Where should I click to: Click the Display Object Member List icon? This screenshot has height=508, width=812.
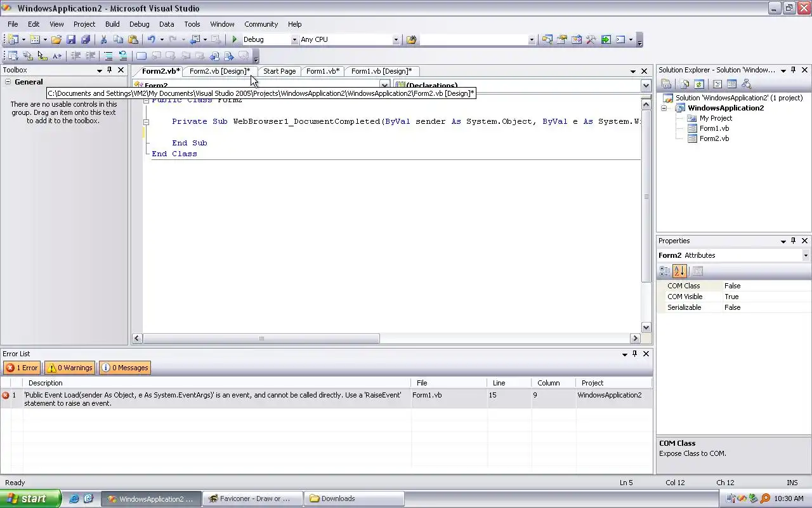(13, 56)
